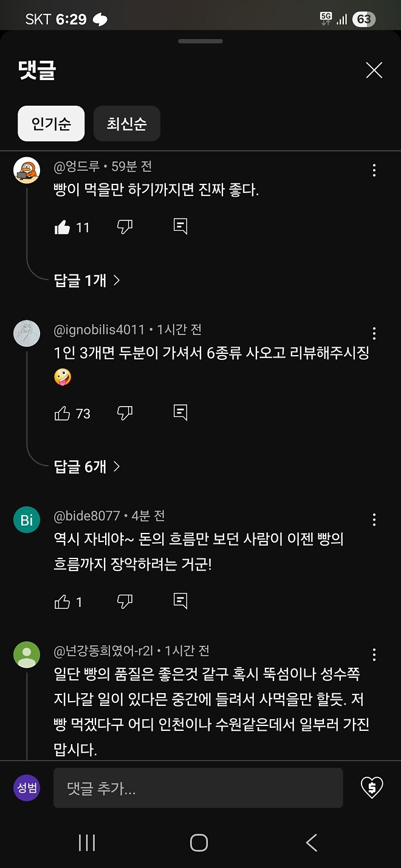Select the 인기순 sort option
The width and height of the screenshot is (401, 868).
(50, 123)
